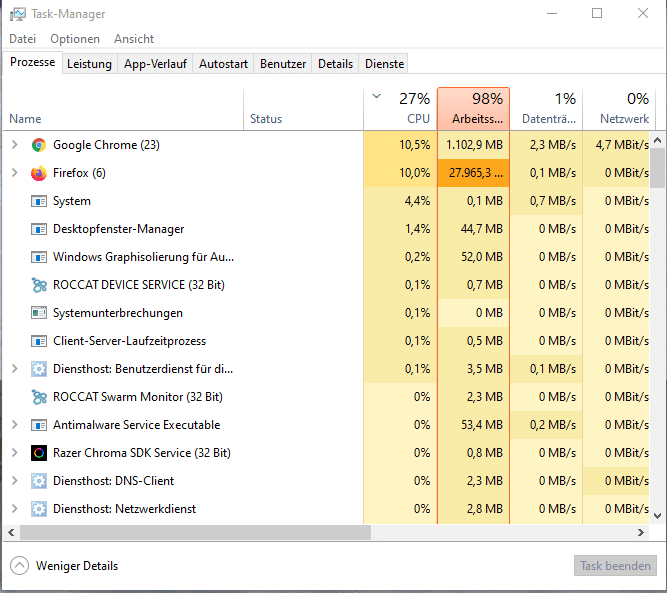
Task: Expand Diensthost: Netzwerkdienst process tree
Action: tap(14, 509)
